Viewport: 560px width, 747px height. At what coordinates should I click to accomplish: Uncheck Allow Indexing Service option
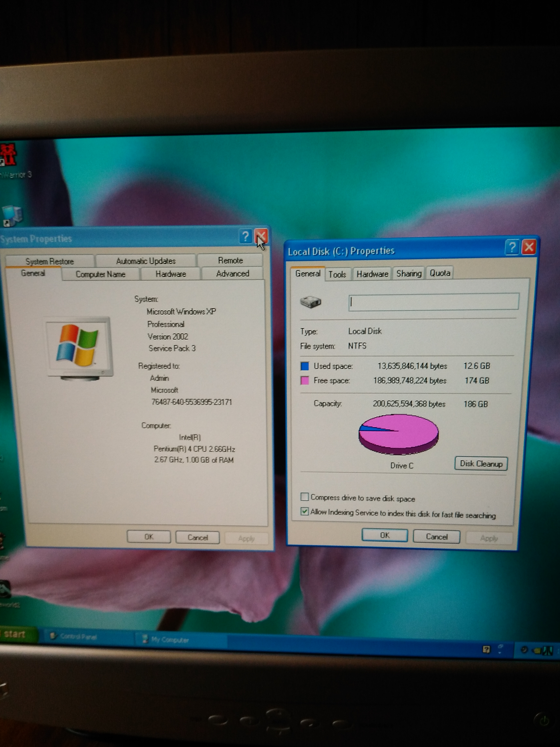pyautogui.click(x=304, y=511)
